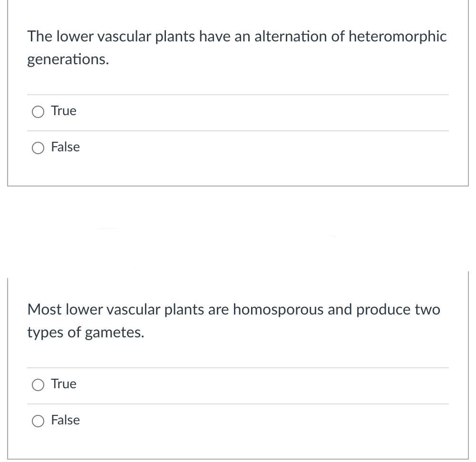Click the word 'heteromorphic' in first question
This screenshot has width=476, height=462.
coord(398,37)
